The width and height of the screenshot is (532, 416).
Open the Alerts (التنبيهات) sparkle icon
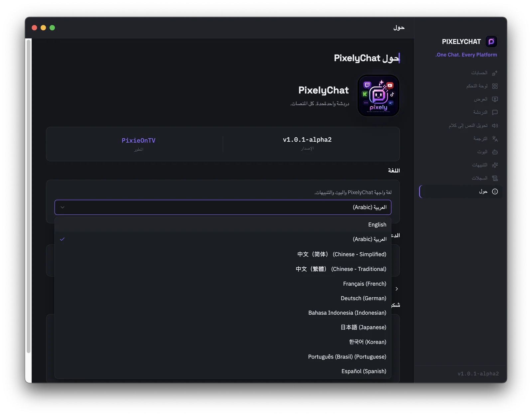coord(495,165)
